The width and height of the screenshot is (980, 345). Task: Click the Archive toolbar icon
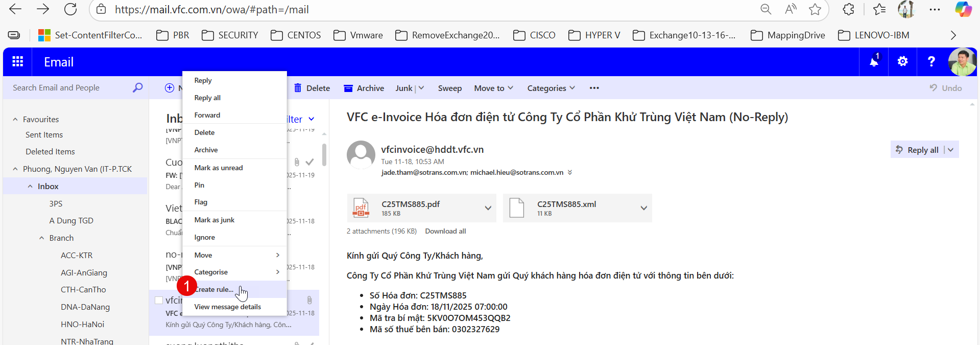[x=348, y=88]
